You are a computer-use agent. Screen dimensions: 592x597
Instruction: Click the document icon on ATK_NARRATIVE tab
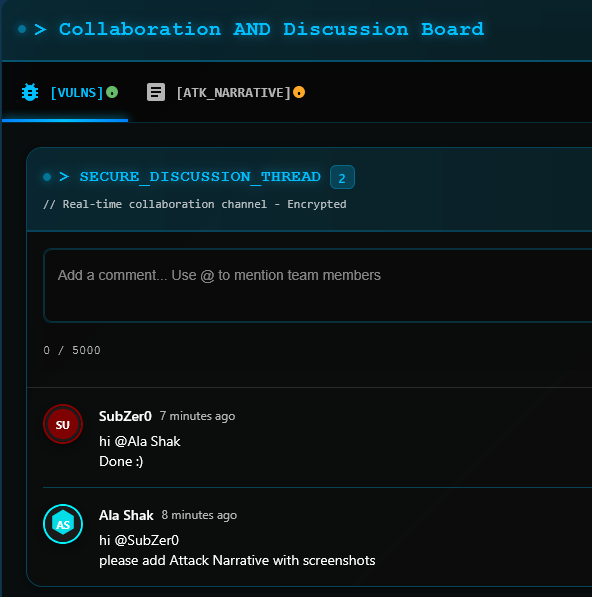(x=156, y=92)
